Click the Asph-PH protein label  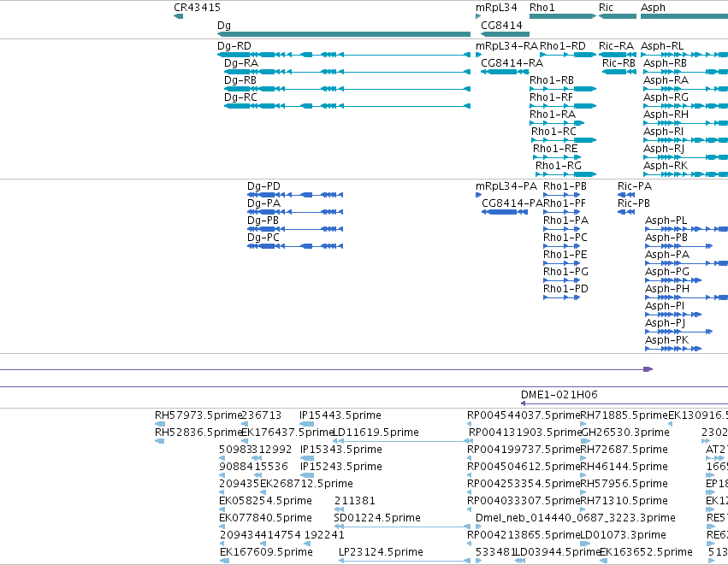pos(667,289)
